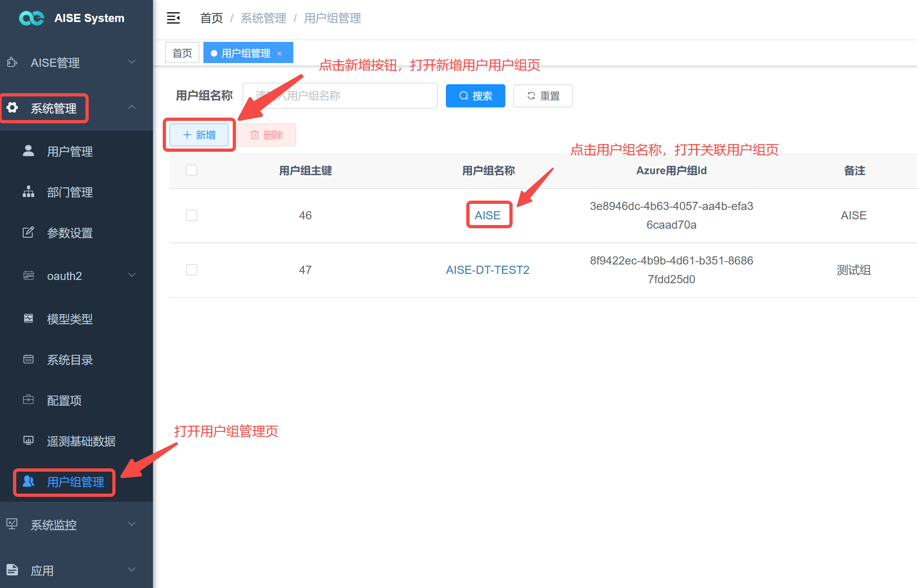Click the AISE System logo icon

[x=31, y=18]
